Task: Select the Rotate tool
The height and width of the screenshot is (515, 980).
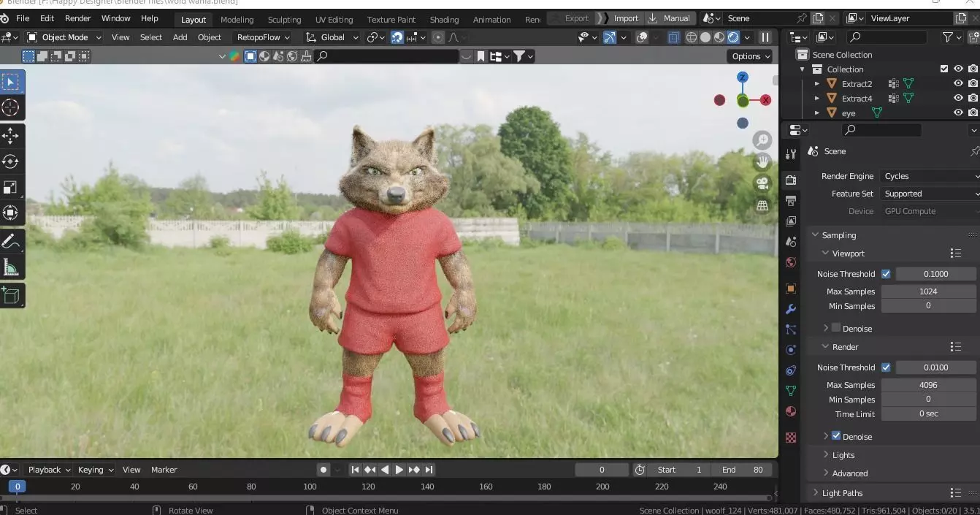Action: pos(11,161)
